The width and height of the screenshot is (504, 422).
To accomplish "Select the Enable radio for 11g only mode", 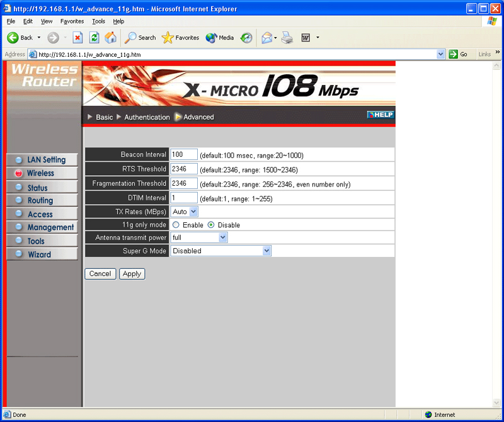I will 176,225.
